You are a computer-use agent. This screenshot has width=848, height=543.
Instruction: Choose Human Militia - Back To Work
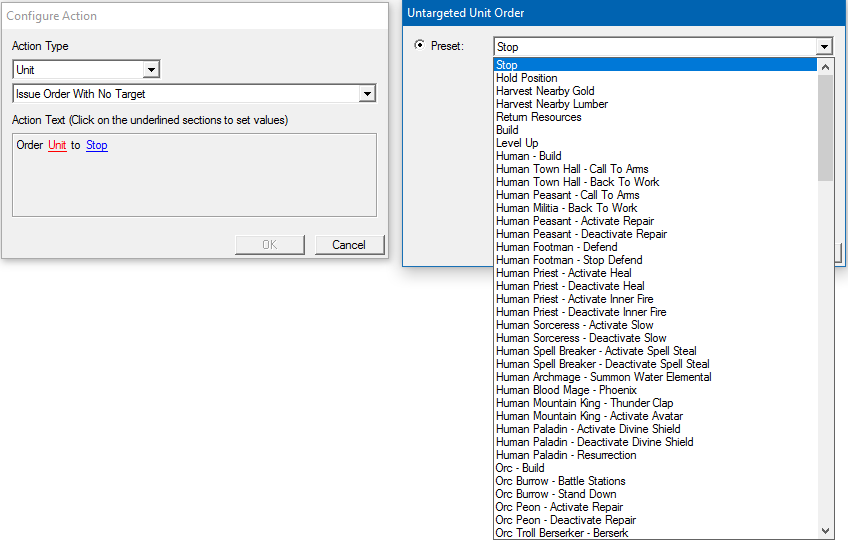(655, 208)
